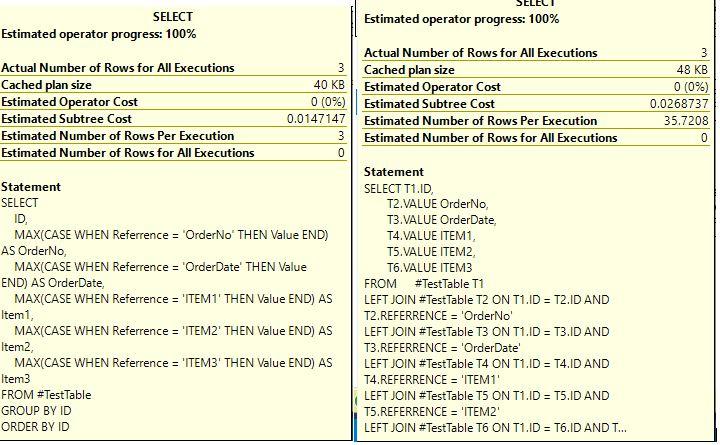Click the 'T5.VALUE ITEM2,' line
Viewport: 720px width, 445px height.
click(431, 252)
